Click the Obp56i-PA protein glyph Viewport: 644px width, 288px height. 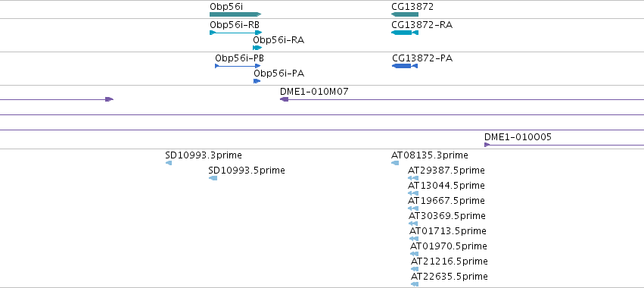pos(257,81)
